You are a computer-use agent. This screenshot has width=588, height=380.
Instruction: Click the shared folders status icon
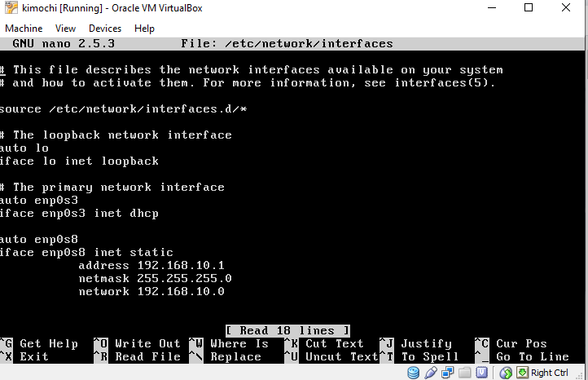point(465,373)
